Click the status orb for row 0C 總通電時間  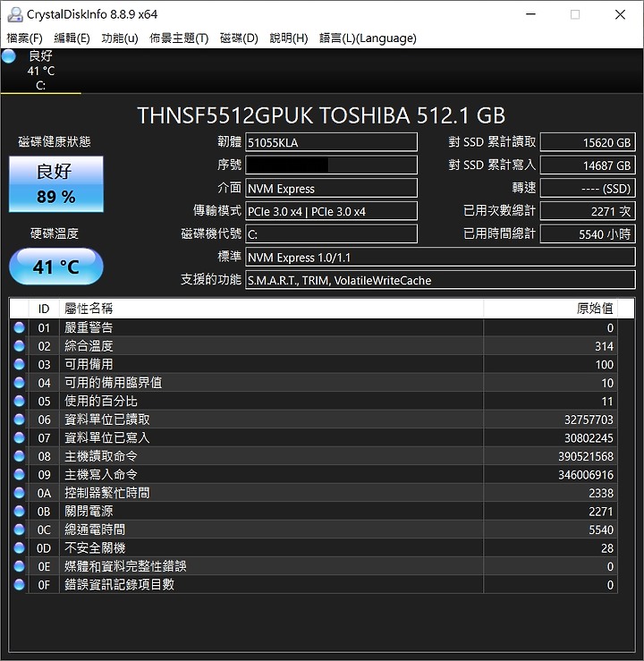19,530
